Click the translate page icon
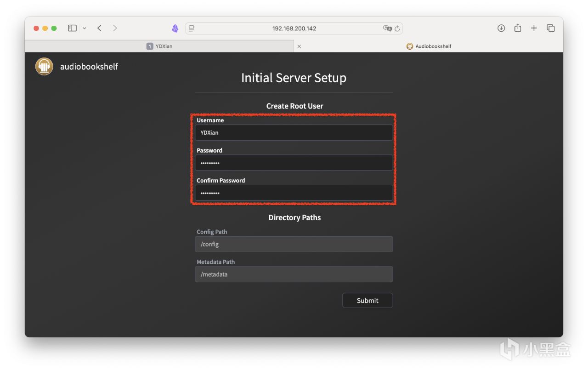The image size is (588, 370). [x=387, y=28]
